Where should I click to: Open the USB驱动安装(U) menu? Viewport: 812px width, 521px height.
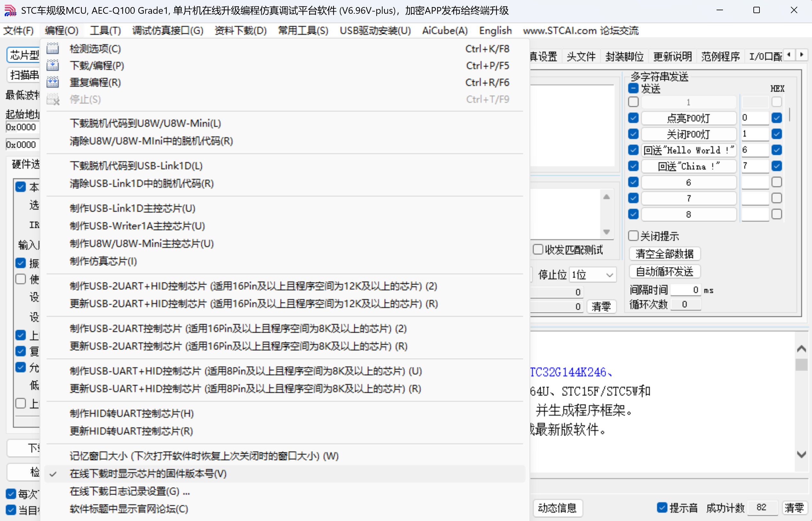tap(375, 31)
